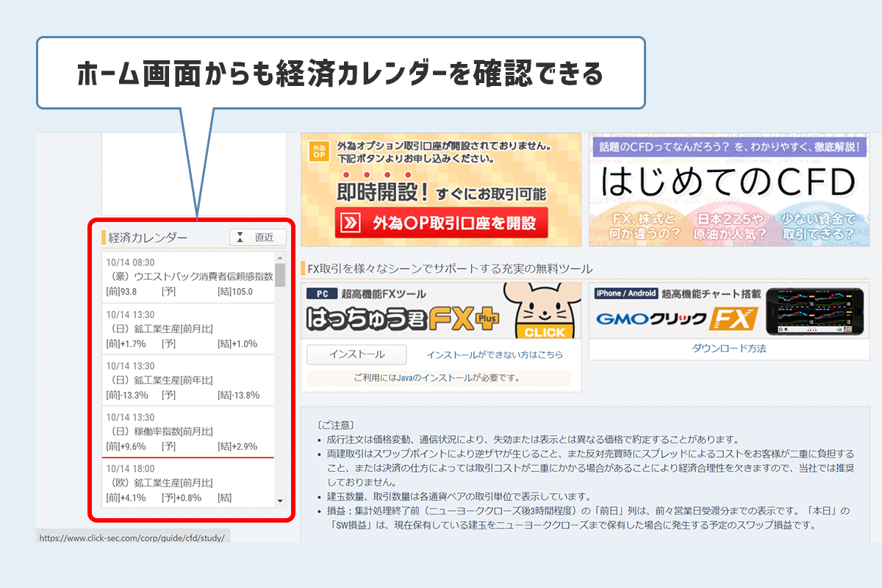The height and width of the screenshot is (588, 882).
Task: Click the 10/14 08:30 timestamp
Action: 131,262
